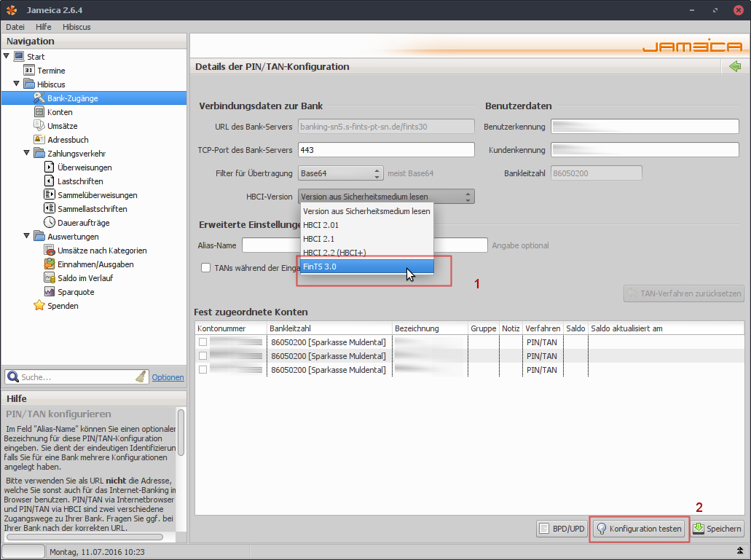Collapse the Hibiscus tree node

16,84
